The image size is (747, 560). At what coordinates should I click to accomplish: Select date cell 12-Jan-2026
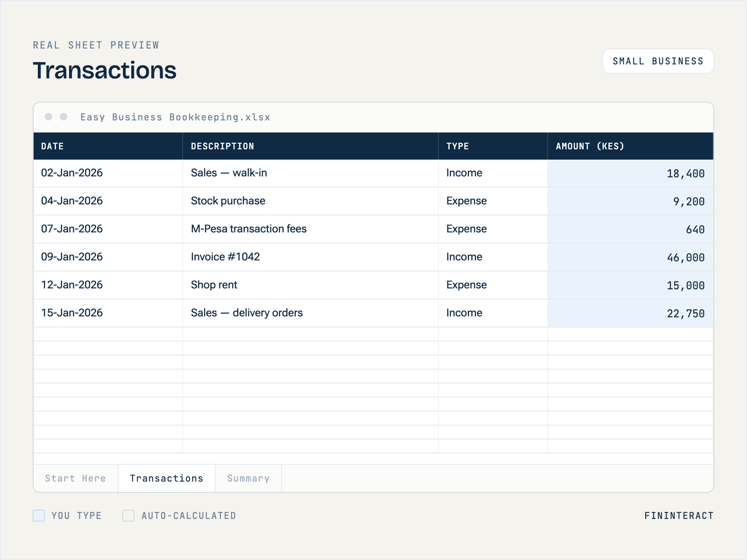pyautogui.click(x=108, y=285)
